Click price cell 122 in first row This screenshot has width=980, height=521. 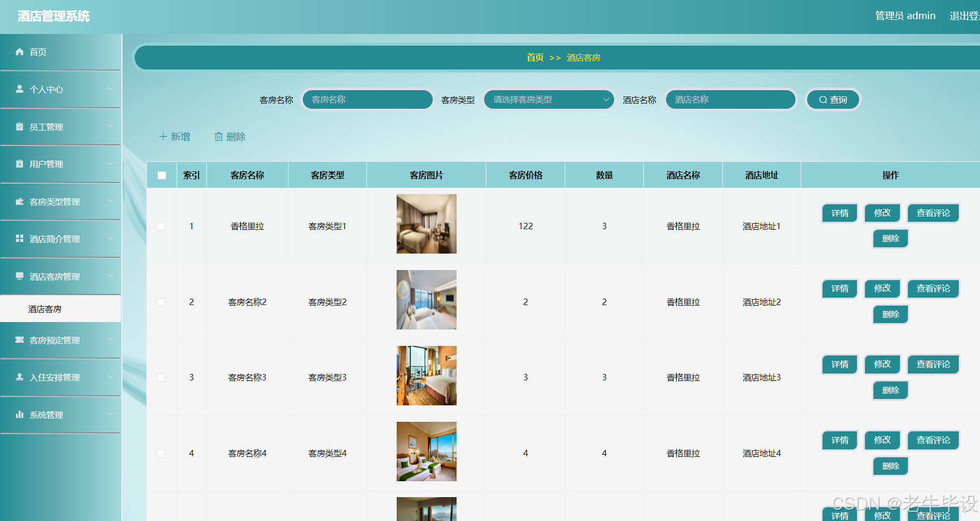coord(526,226)
